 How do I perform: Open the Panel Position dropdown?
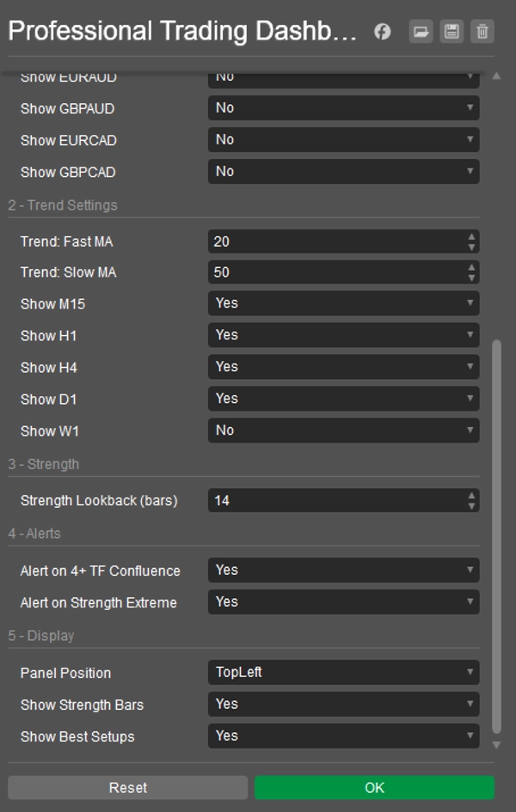[x=343, y=673]
